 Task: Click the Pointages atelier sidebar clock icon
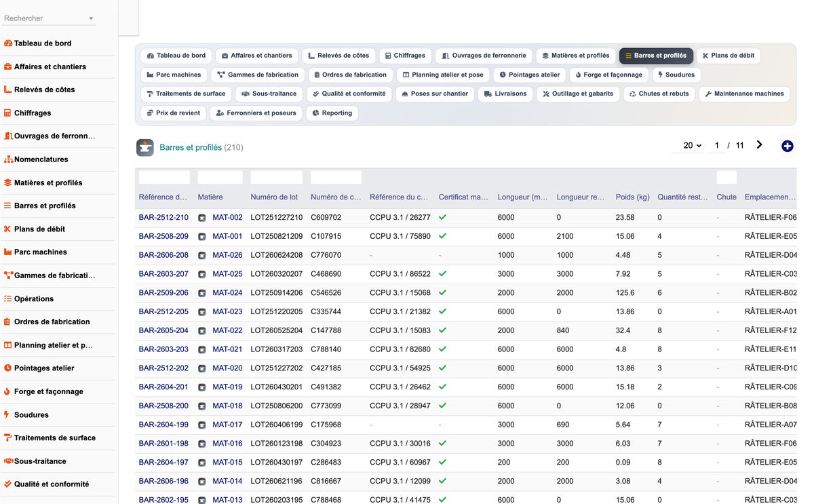pos(8,368)
